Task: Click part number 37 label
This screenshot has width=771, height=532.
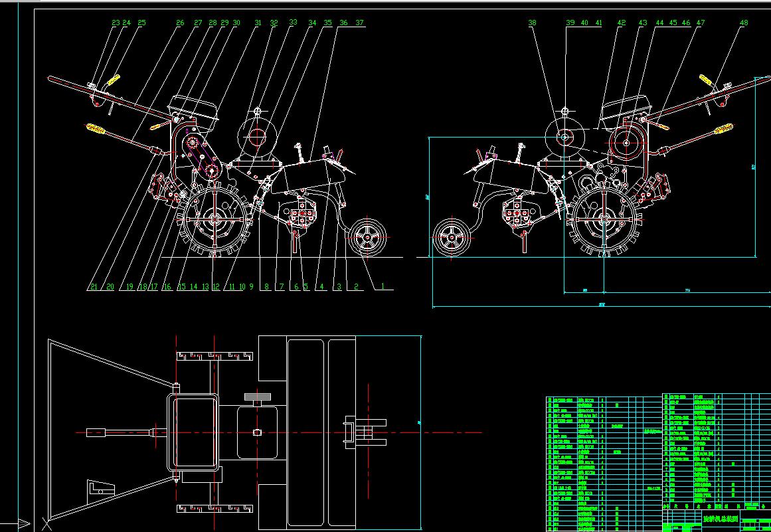Action: tap(359, 23)
